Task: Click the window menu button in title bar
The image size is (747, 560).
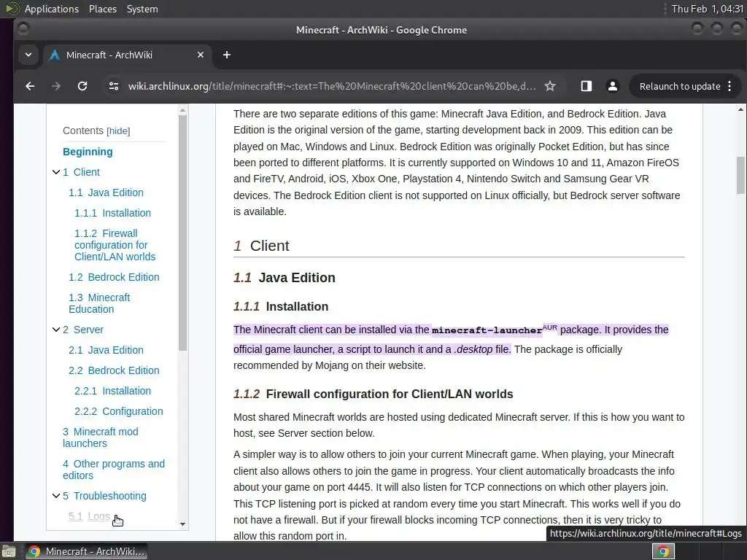Action: [x=23, y=29]
